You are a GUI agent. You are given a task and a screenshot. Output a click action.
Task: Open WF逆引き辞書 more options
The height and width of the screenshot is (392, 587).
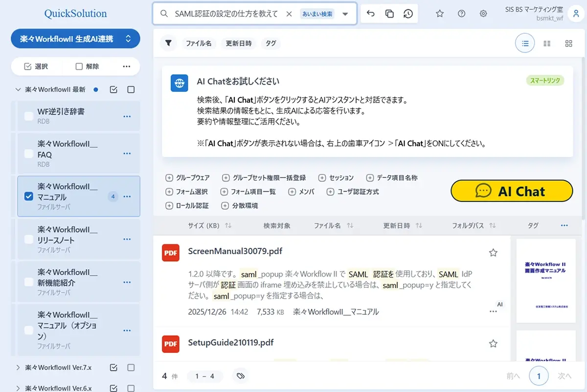pyautogui.click(x=127, y=116)
